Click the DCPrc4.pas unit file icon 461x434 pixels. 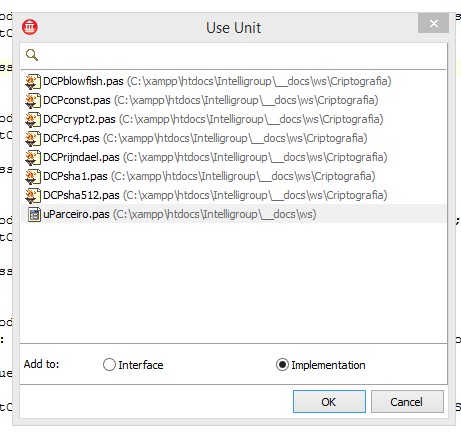point(33,138)
